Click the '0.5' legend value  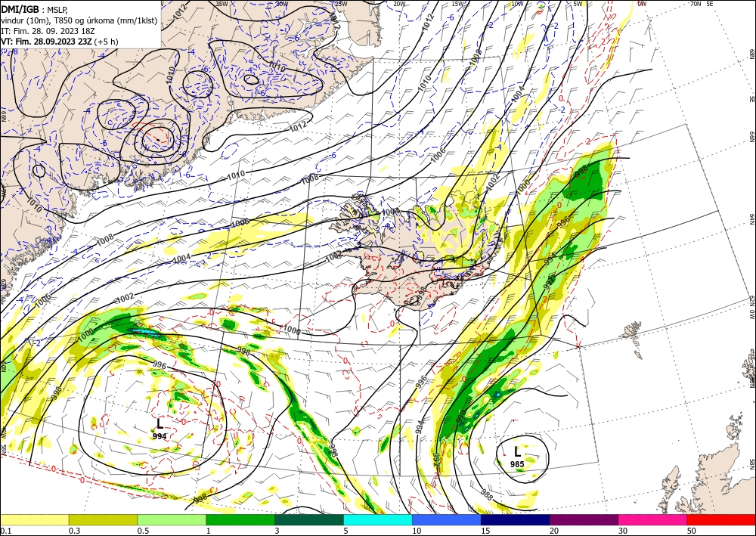pyautogui.click(x=143, y=531)
